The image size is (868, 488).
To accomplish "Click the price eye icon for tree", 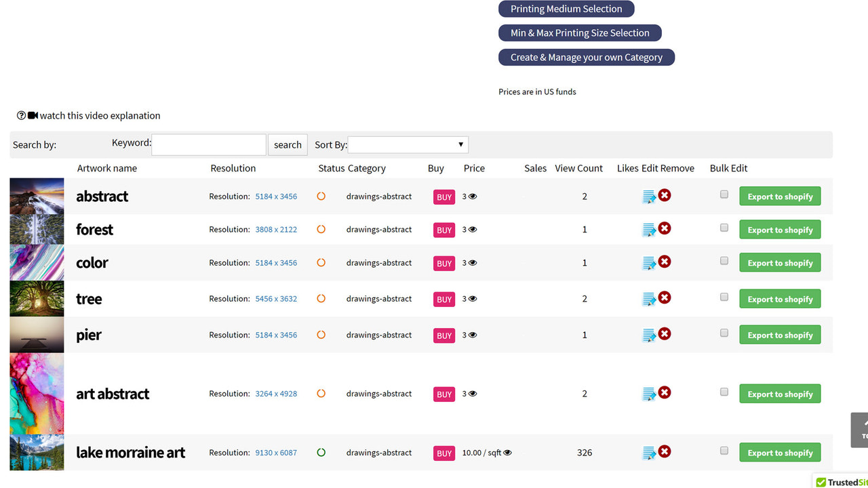I will 473,299.
